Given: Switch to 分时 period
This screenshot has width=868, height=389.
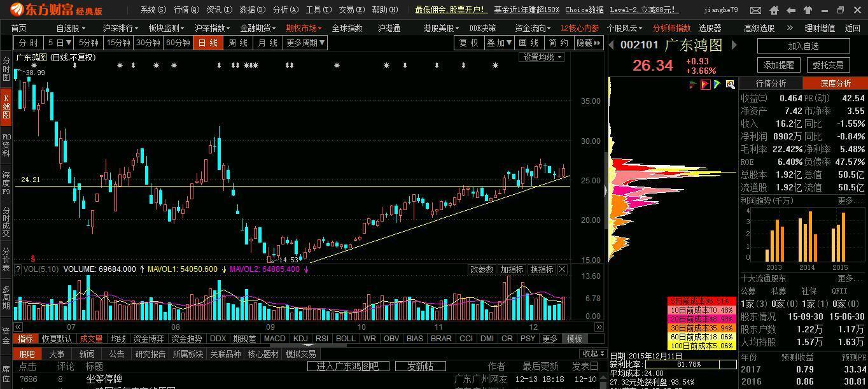Looking at the screenshot, I should point(28,43).
